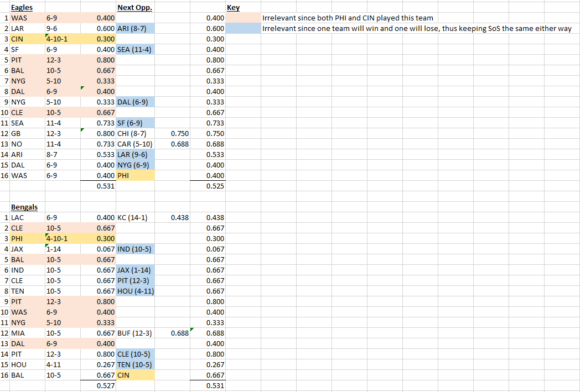Image resolution: width=580 pixels, height=392 pixels.
Task: Select the 4-11 record cell for HOU
Action: click(63, 365)
